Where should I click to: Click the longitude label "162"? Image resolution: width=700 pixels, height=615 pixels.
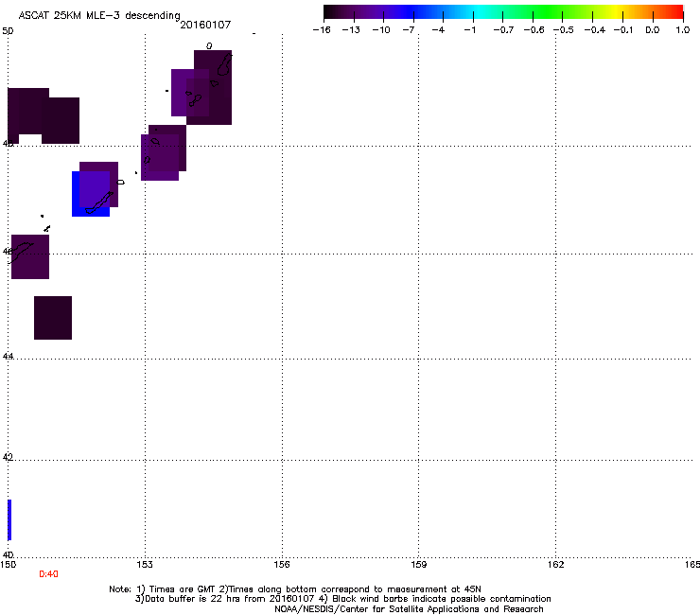[556, 565]
